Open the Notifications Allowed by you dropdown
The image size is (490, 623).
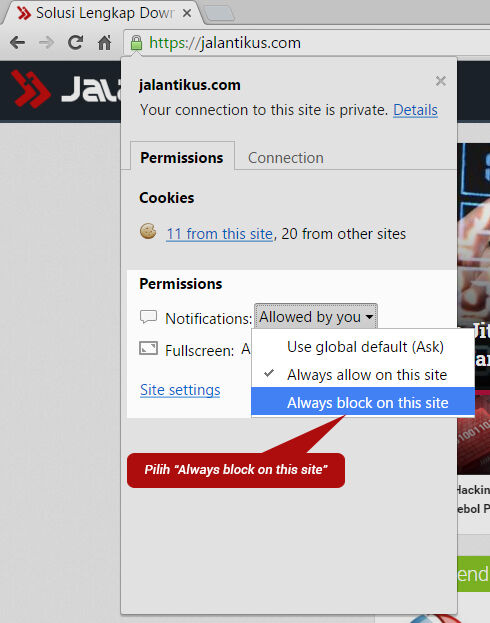click(x=316, y=317)
